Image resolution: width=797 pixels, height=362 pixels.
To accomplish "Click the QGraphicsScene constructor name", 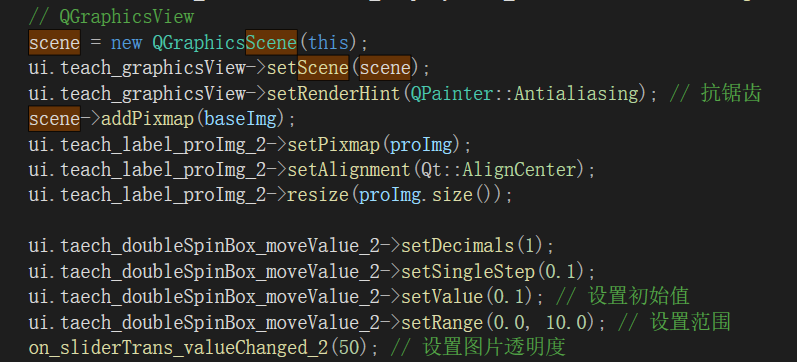I will pos(225,42).
